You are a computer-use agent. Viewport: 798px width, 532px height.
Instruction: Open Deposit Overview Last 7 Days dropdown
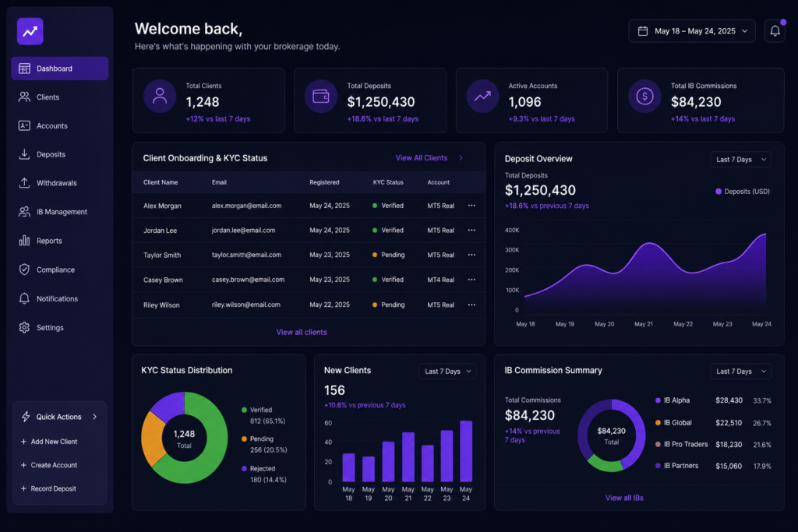(741, 160)
